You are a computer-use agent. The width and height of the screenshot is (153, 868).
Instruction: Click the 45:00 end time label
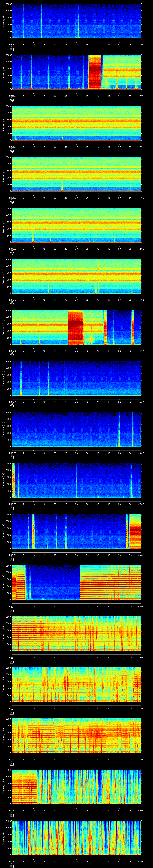[141, 402]
